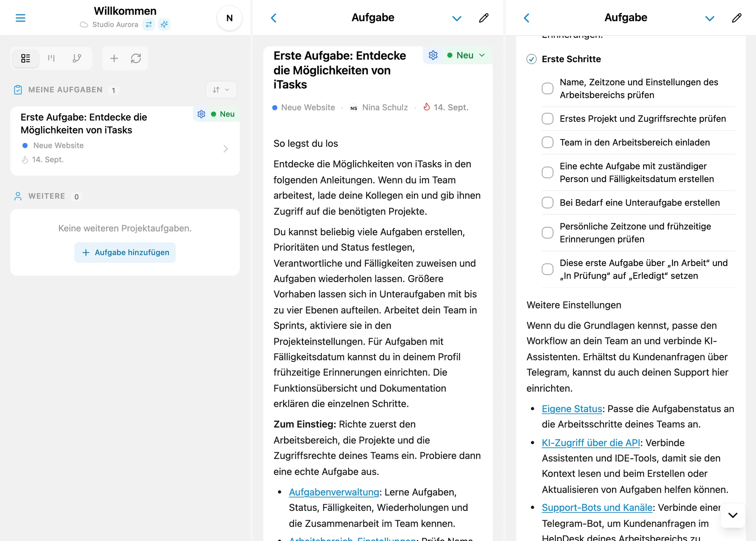The height and width of the screenshot is (541, 756).
Task: Click the scroll-down chevron button in right panel
Action: [x=733, y=515]
